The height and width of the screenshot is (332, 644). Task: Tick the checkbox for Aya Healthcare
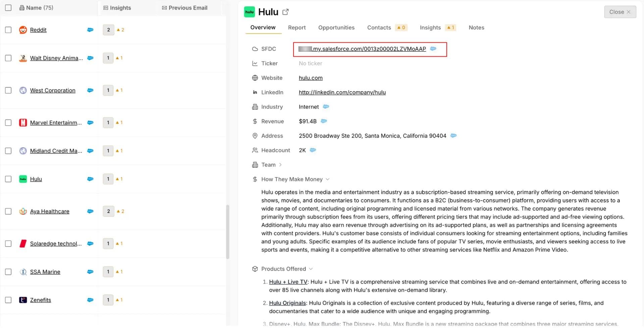coord(8,211)
